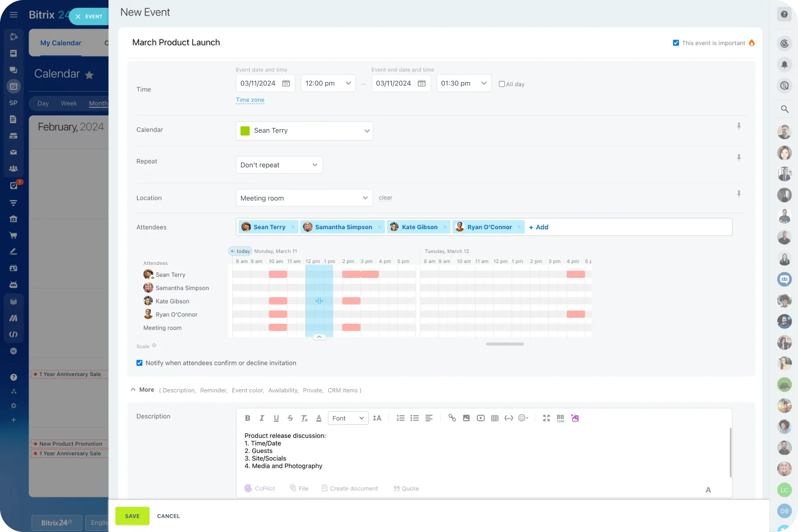Enable the 'All day' option
Screen dimensions: 798x532
[x=500, y=83]
